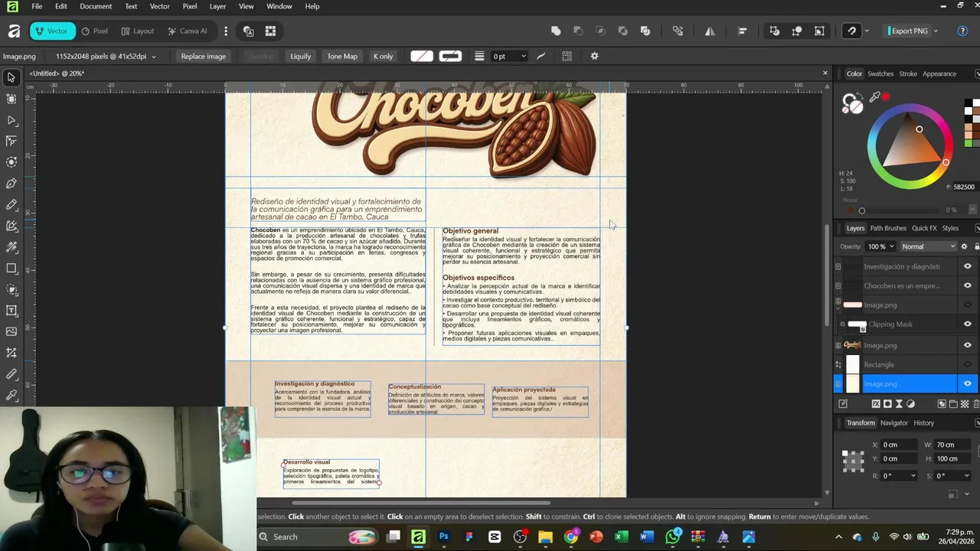Open Photoshop from the Windows taskbar

pyautogui.click(x=443, y=536)
